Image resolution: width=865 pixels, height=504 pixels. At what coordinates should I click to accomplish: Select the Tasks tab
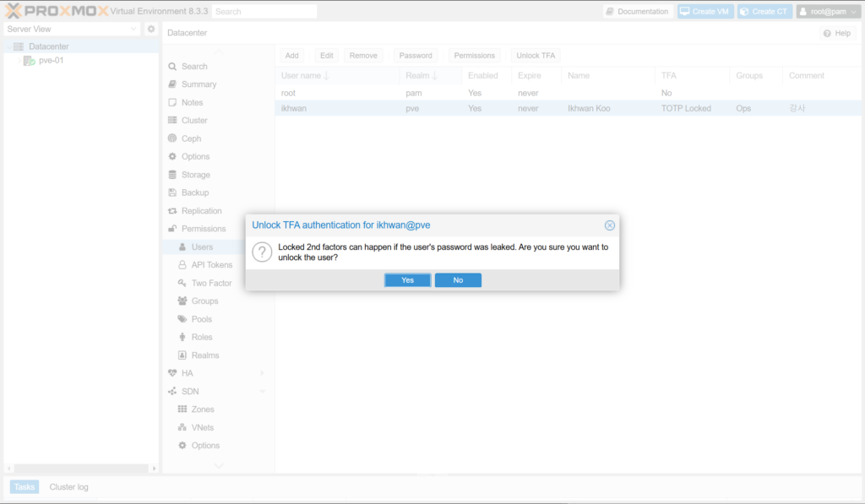[24, 487]
